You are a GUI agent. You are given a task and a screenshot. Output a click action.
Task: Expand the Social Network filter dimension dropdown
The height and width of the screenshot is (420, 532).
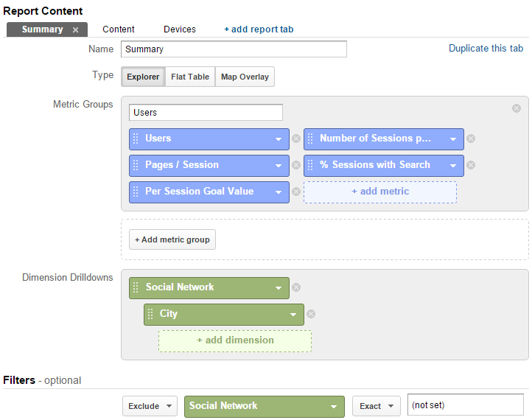tap(265, 407)
